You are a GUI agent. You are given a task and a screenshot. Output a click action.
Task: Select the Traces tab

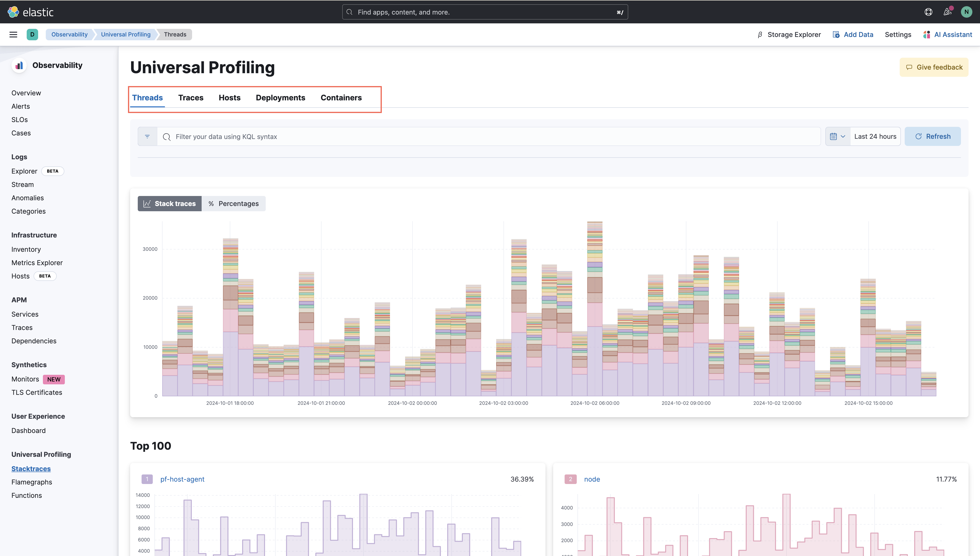191,98
